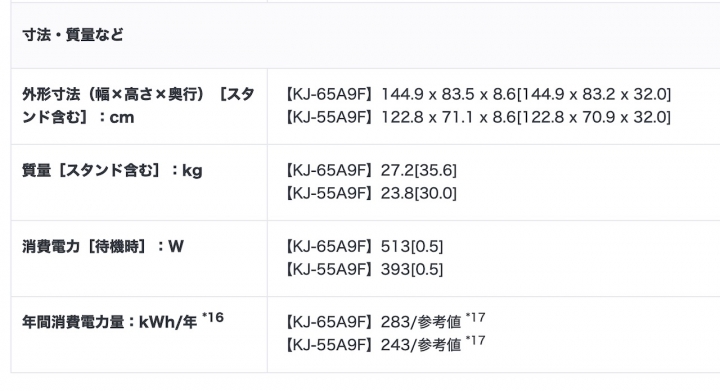Click 【KJ-55A9F】 model name in power row
The height and width of the screenshot is (391, 720).
[x=329, y=269]
